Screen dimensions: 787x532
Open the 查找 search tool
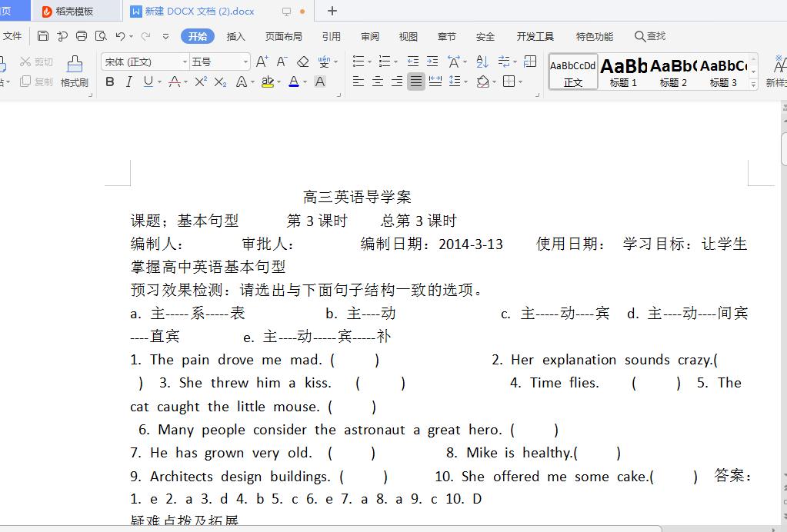650,36
